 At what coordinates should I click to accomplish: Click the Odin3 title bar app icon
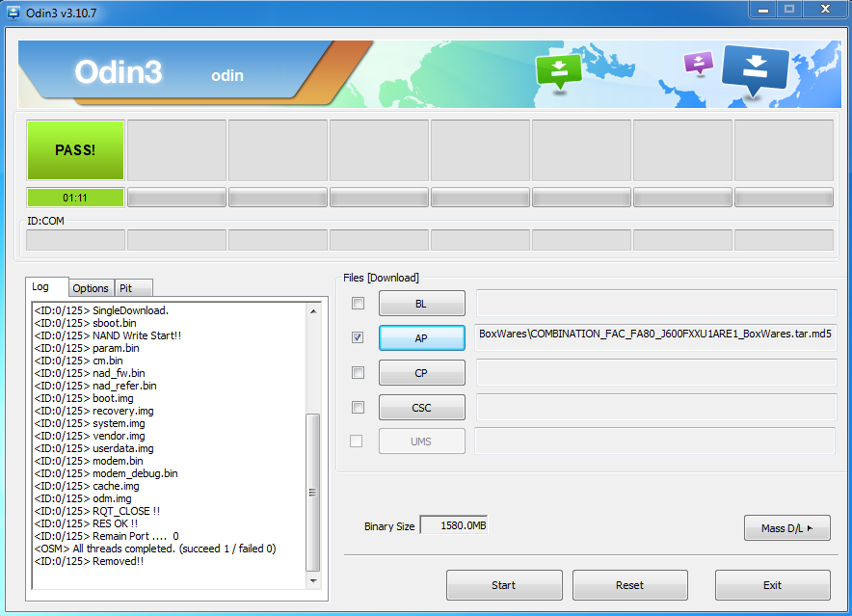(x=13, y=12)
